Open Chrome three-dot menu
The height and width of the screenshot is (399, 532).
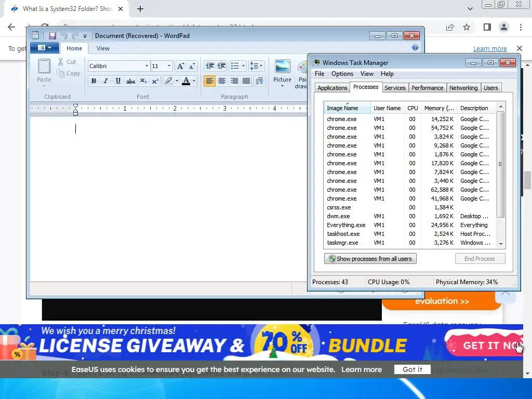click(x=521, y=27)
